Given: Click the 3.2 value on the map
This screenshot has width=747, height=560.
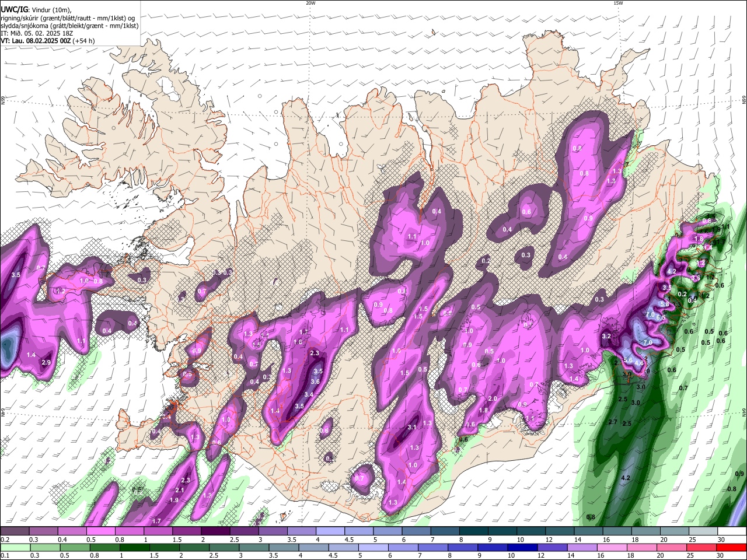Looking at the screenshot, I should pos(606,336).
